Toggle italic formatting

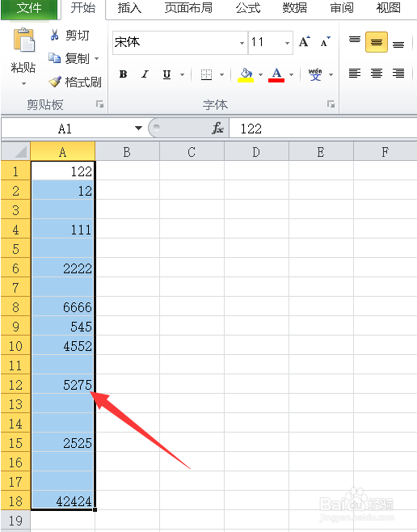coord(145,74)
